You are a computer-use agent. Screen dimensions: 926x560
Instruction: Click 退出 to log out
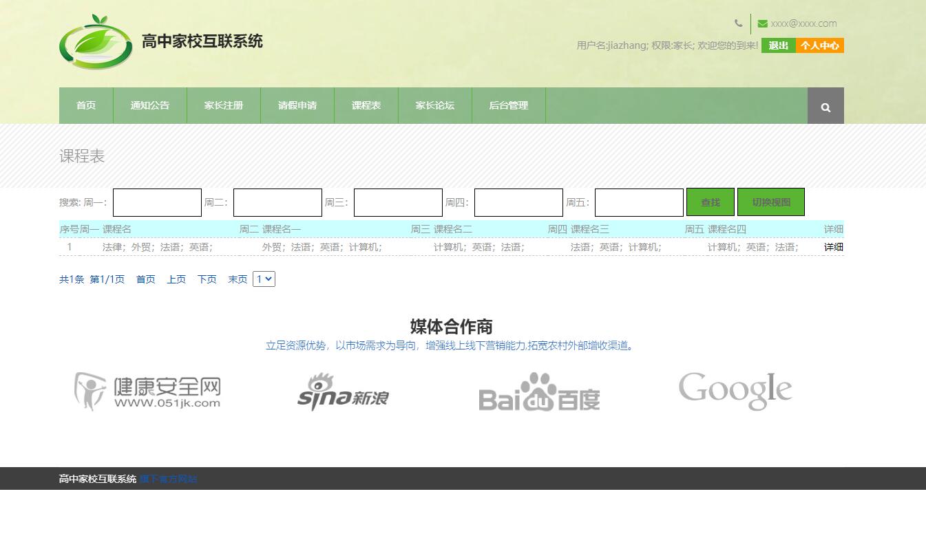click(x=777, y=45)
